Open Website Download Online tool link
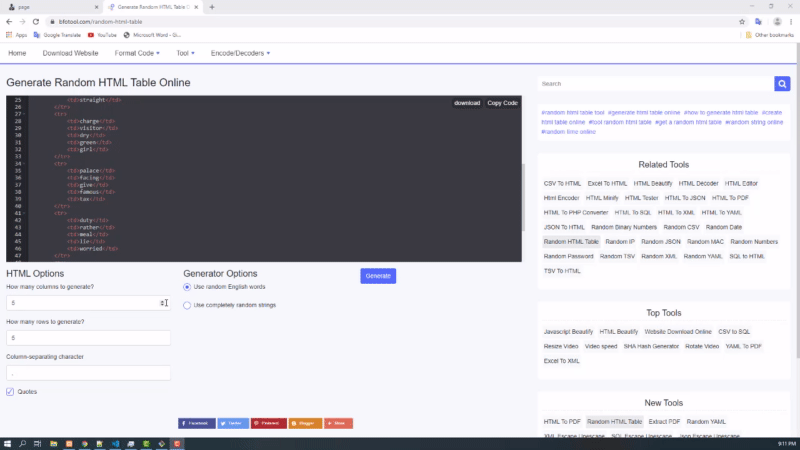The image size is (800, 450). (x=678, y=332)
